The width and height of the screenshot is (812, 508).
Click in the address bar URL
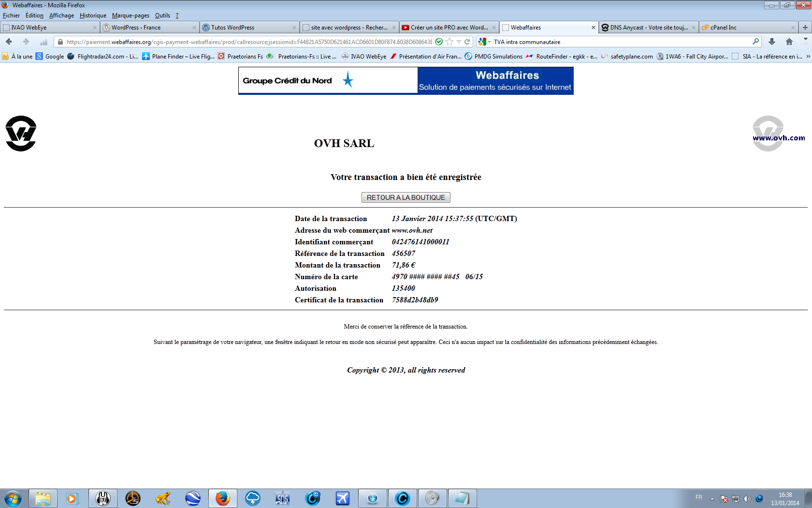249,42
